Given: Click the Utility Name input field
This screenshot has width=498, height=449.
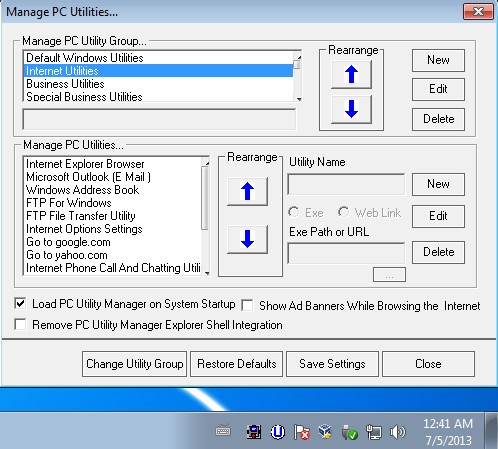Looking at the screenshot, I should pyautogui.click(x=346, y=184).
